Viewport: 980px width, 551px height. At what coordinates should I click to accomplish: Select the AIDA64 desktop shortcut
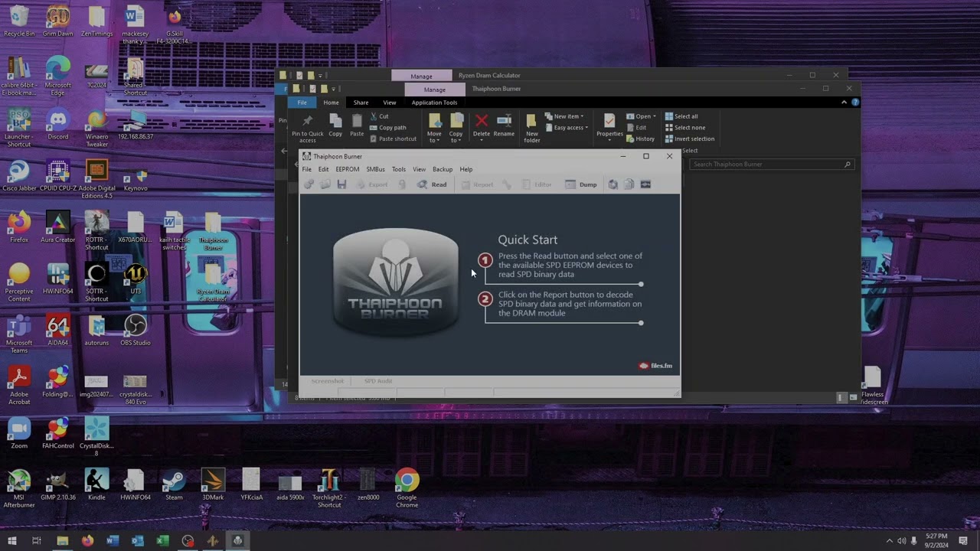(58, 330)
